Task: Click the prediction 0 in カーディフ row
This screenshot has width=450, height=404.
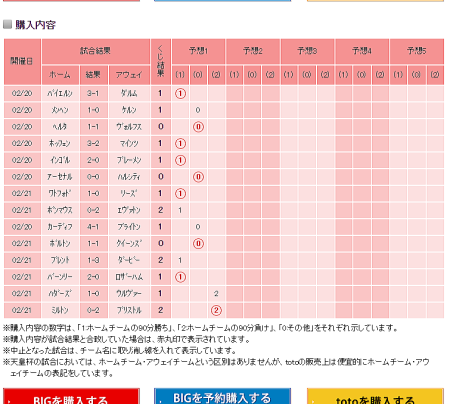Action: click(198, 227)
